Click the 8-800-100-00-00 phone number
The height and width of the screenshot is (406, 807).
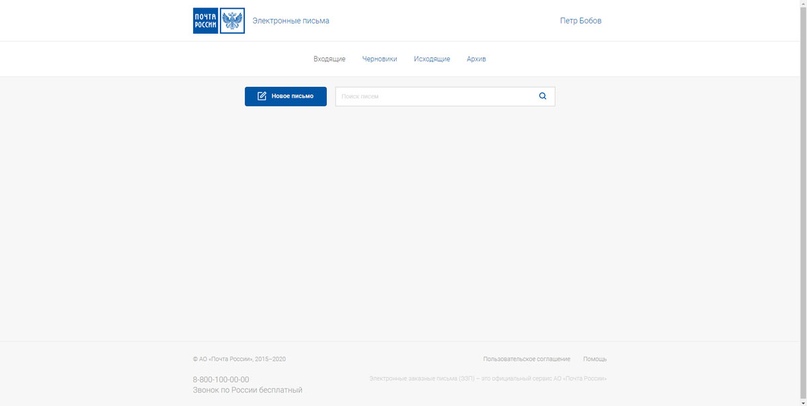[x=220, y=380]
